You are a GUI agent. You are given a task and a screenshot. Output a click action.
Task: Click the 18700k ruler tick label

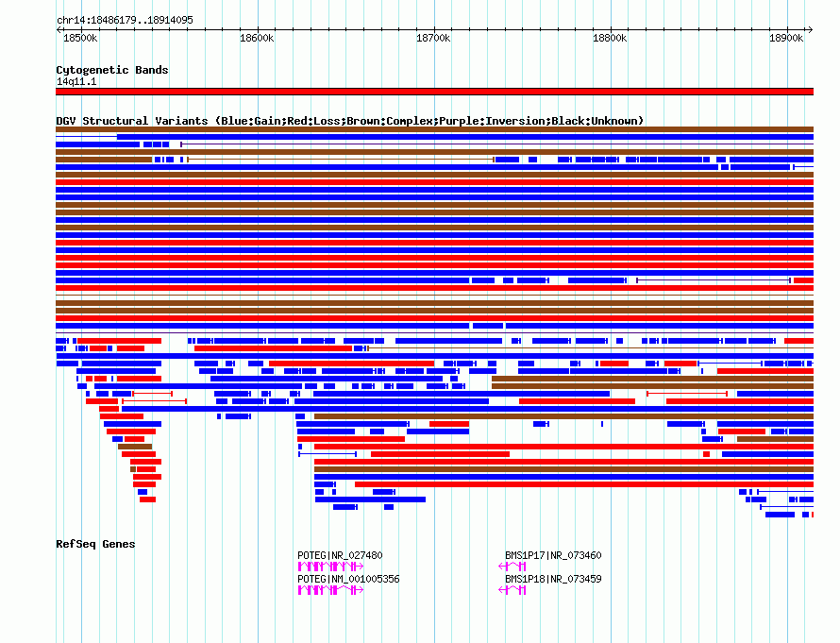[433, 38]
